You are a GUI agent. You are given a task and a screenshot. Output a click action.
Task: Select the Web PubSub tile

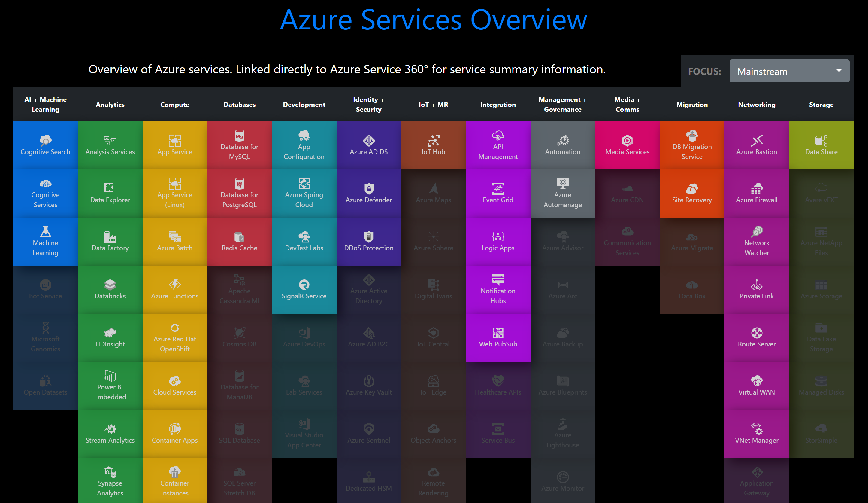click(x=498, y=337)
